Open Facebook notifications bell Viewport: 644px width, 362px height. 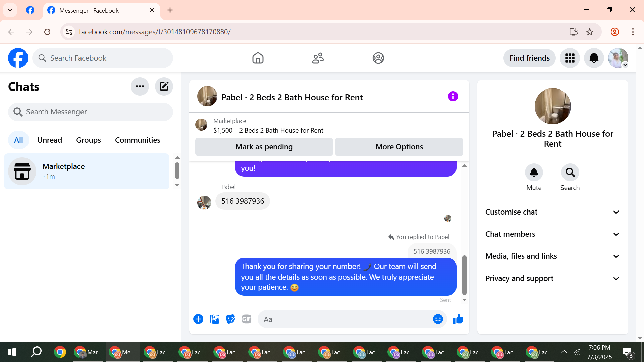(x=594, y=58)
